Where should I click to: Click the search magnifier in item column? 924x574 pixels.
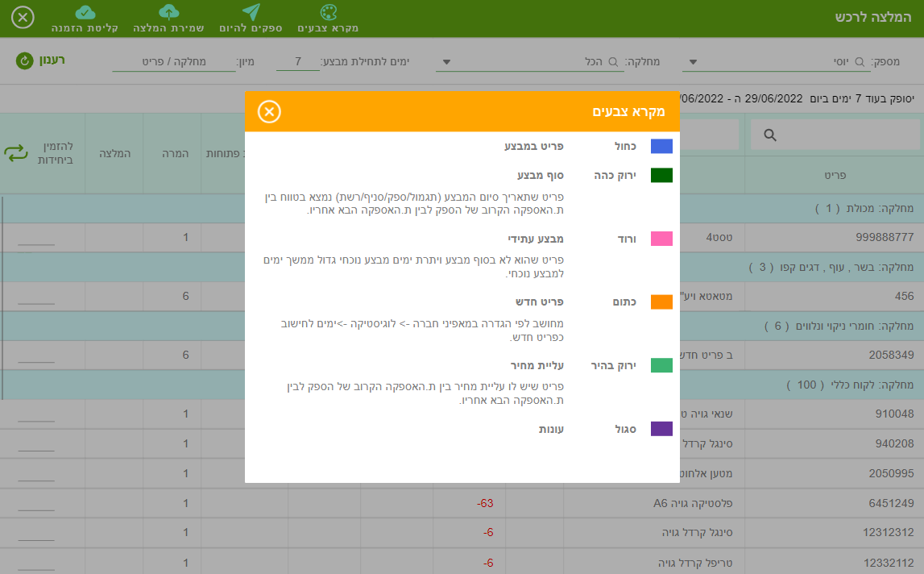[x=770, y=135]
